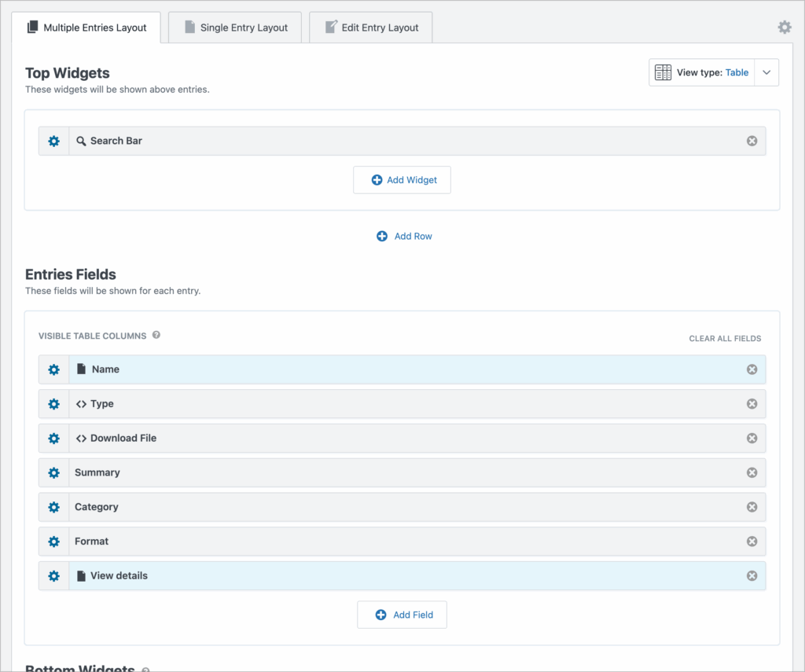Open the View type dropdown
805x672 pixels.
[766, 72]
